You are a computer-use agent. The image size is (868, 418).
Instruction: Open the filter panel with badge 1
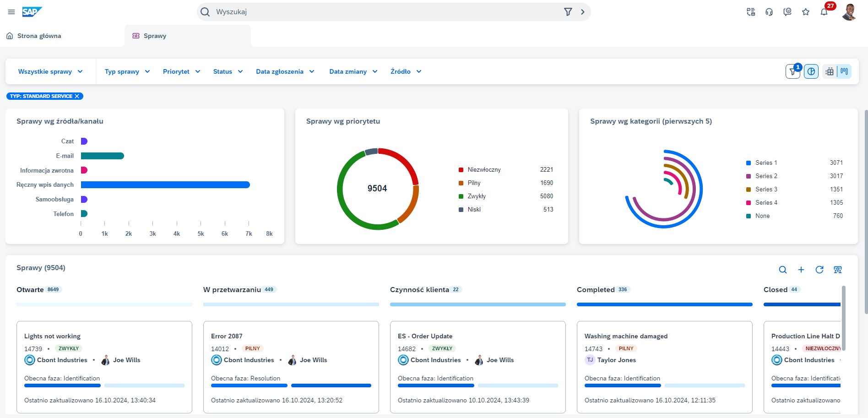pyautogui.click(x=792, y=71)
